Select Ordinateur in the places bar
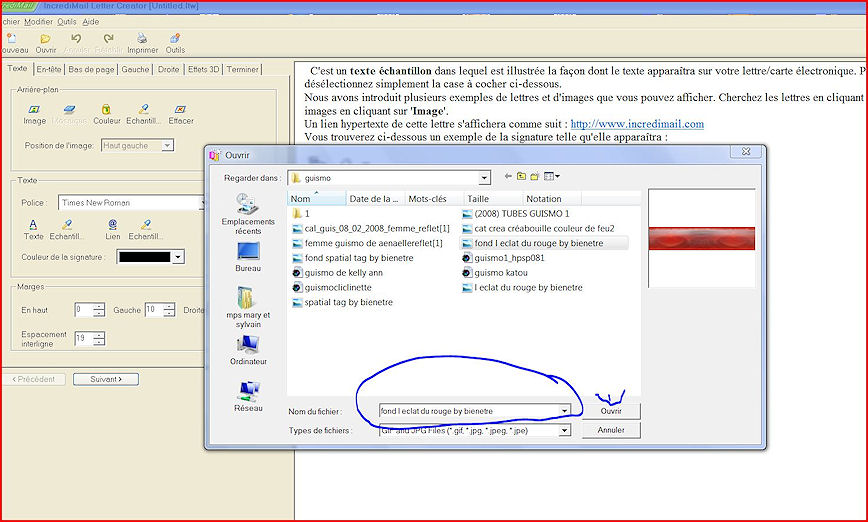 [x=249, y=350]
